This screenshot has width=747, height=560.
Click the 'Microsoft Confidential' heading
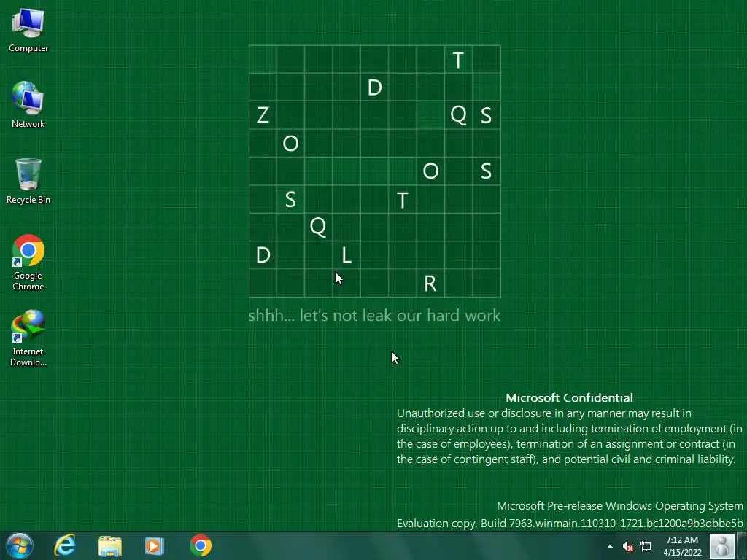569,397
